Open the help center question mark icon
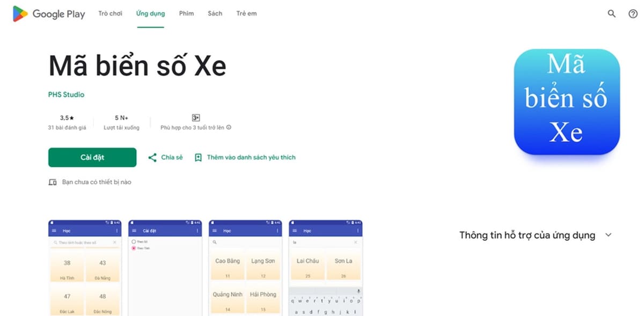Viewport: 644px width, 316px height. [x=633, y=14]
